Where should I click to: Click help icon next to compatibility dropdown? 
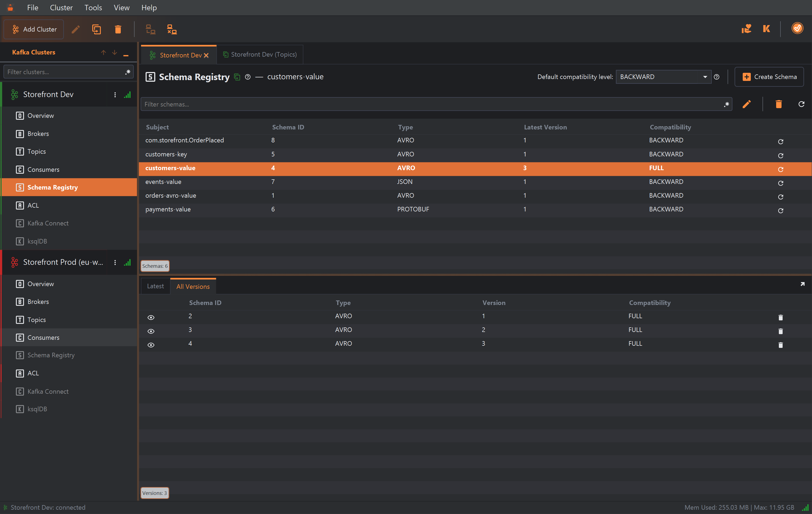(x=717, y=77)
